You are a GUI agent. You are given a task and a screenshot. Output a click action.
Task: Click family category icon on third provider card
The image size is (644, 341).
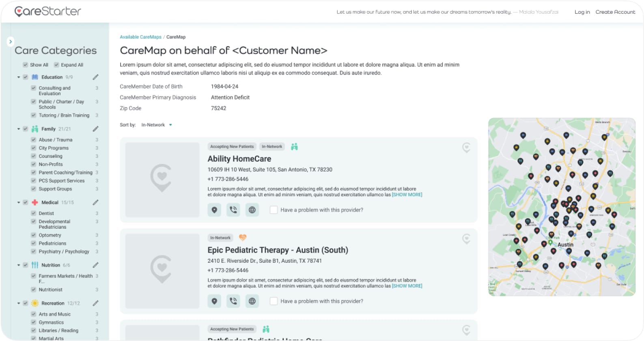[266, 329]
